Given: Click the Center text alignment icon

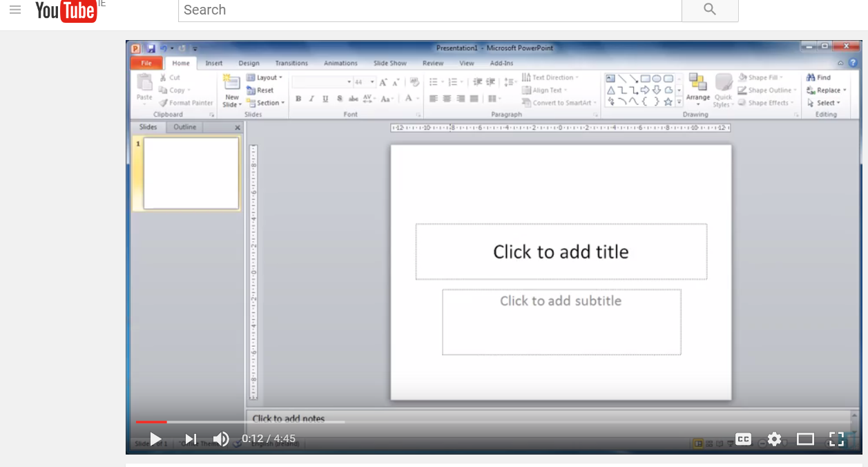Looking at the screenshot, I should click(x=447, y=99).
